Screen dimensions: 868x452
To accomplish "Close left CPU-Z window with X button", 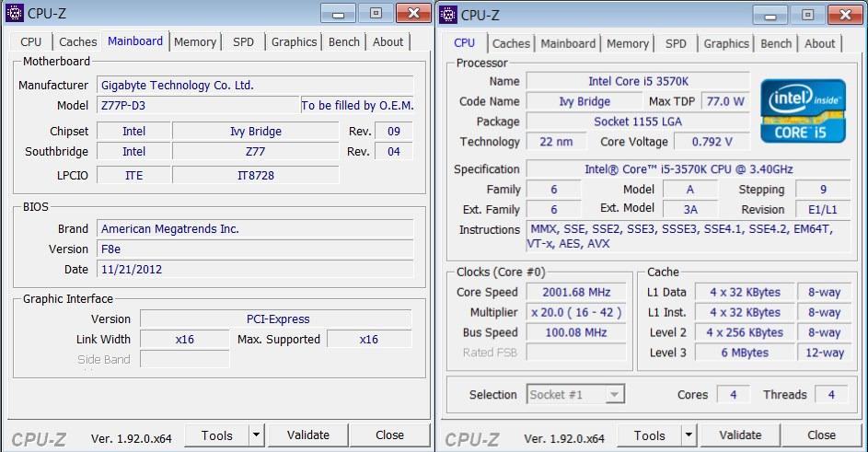I will 413,13.
